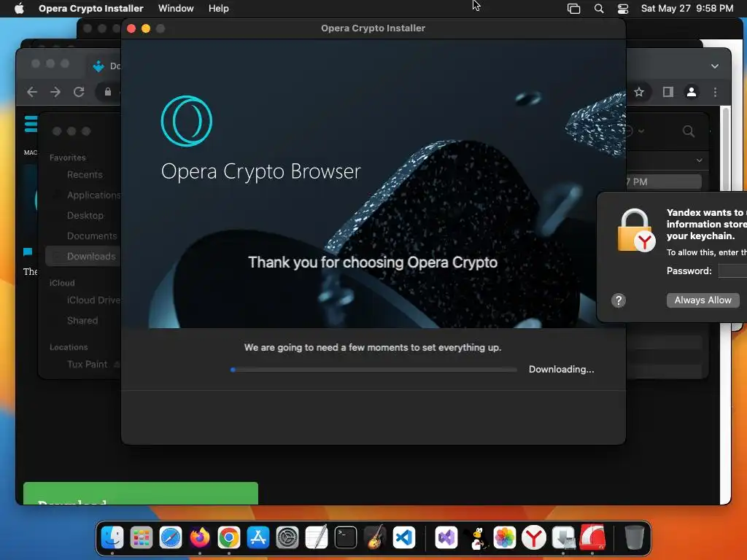Open the Help menu

pos(219,8)
